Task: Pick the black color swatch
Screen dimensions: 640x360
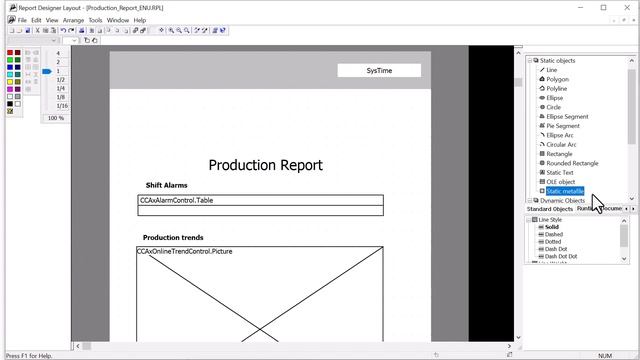Action: coord(10,104)
